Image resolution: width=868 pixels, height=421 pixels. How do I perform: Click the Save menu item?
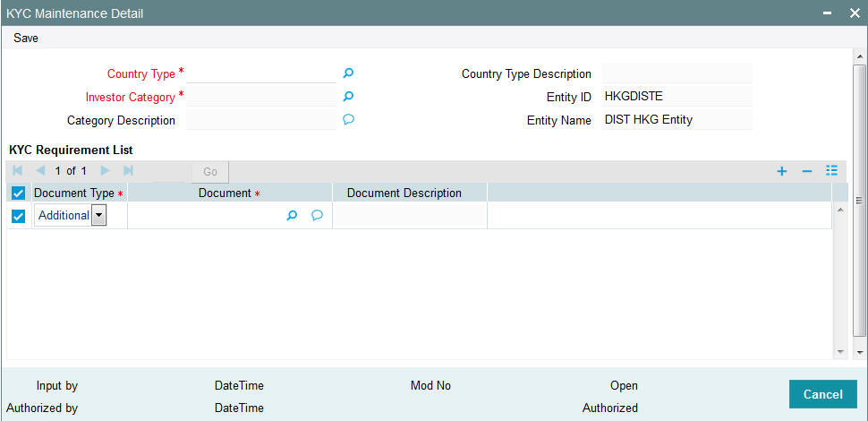(x=26, y=39)
